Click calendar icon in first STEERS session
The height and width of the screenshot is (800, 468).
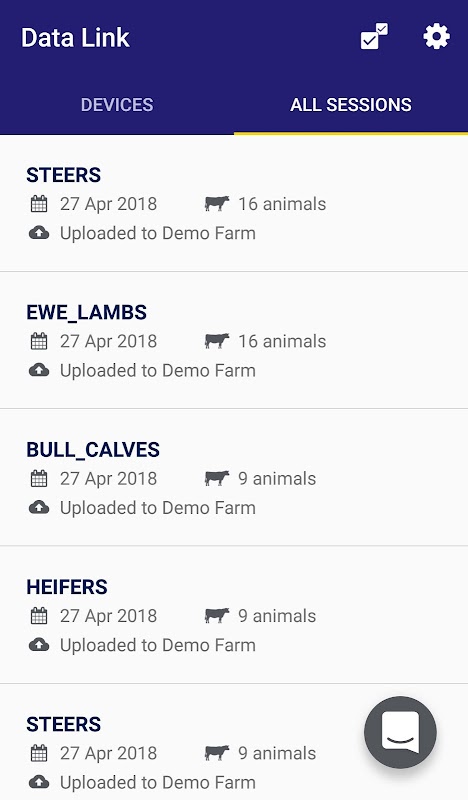pyautogui.click(x=39, y=204)
